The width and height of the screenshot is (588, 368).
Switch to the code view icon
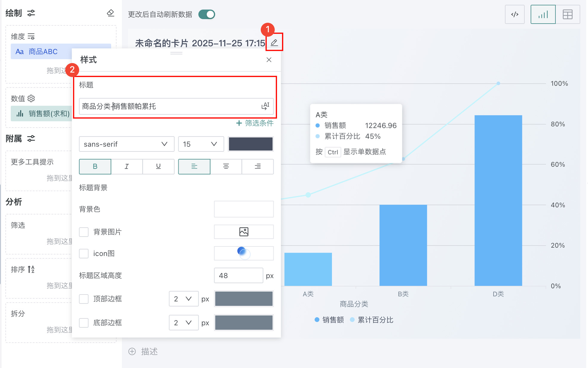coord(514,14)
